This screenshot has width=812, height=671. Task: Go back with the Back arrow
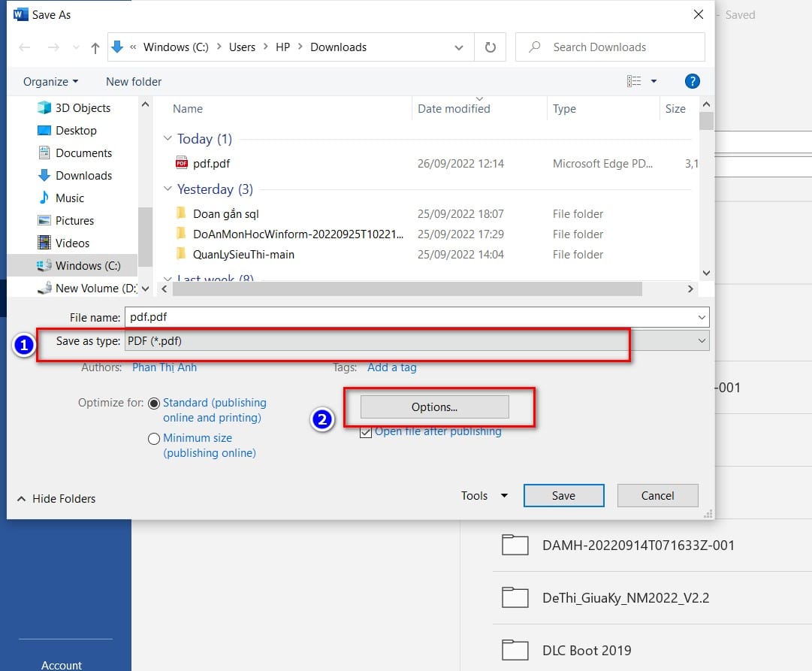pyautogui.click(x=24, y=47)
